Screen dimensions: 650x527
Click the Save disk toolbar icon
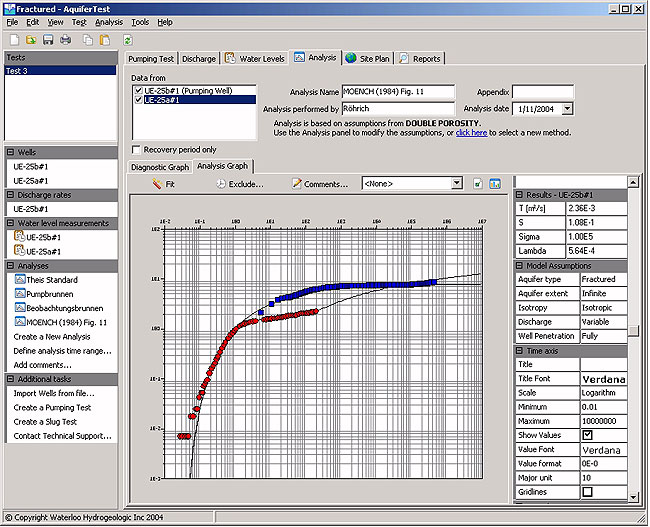coord(49,40)
